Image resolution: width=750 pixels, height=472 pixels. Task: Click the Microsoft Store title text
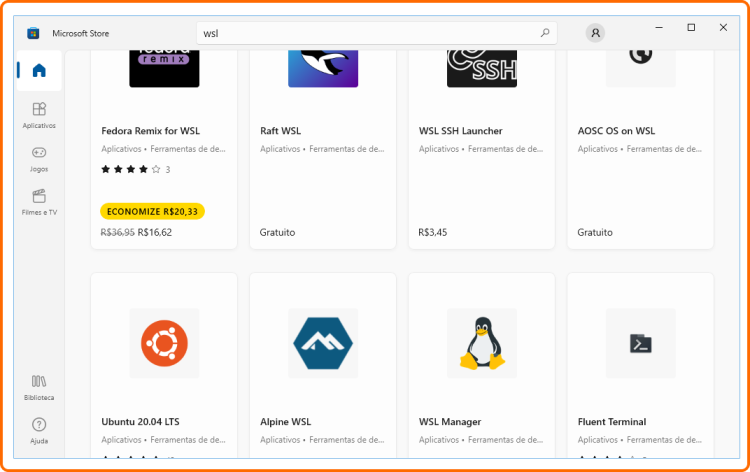(81, 33)
